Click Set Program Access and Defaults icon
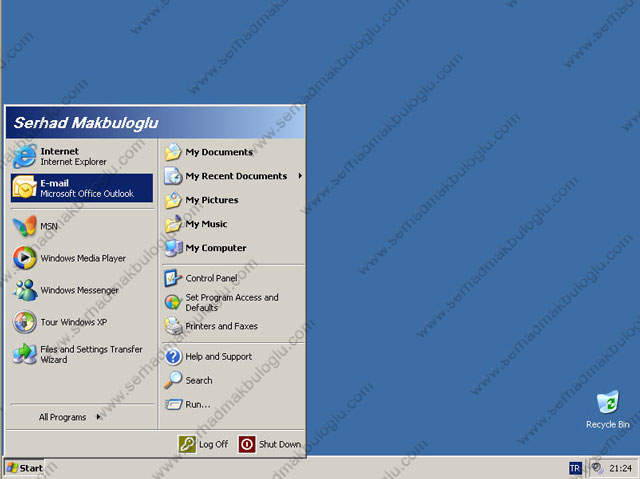Viewport: 640px width, 479px height. click(x=173, y=302)
